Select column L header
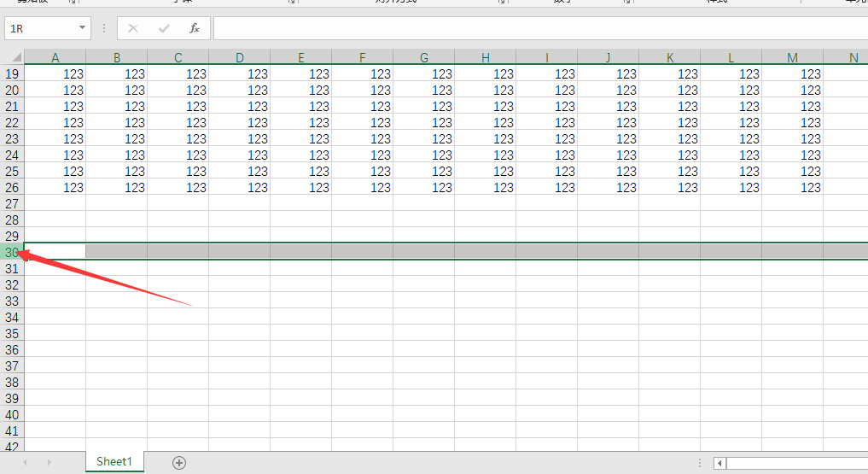This screenshot has height=474, width=868. point(731,57)
